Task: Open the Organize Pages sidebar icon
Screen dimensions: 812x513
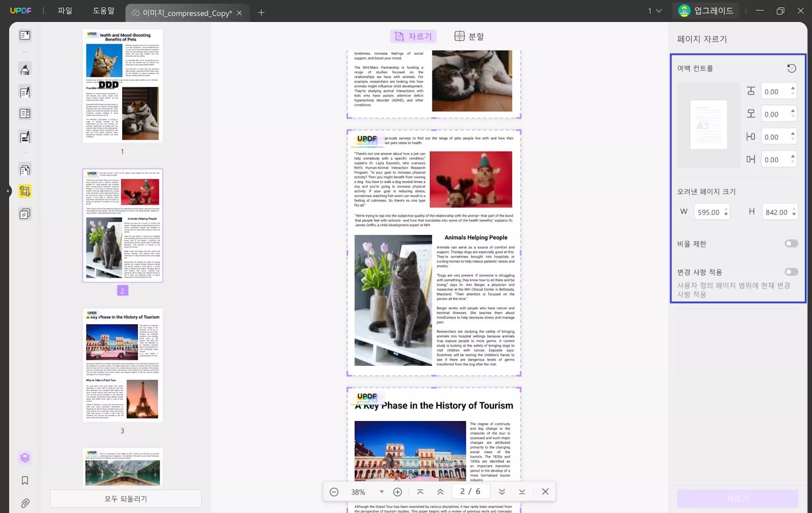Action: click(25, 114)
